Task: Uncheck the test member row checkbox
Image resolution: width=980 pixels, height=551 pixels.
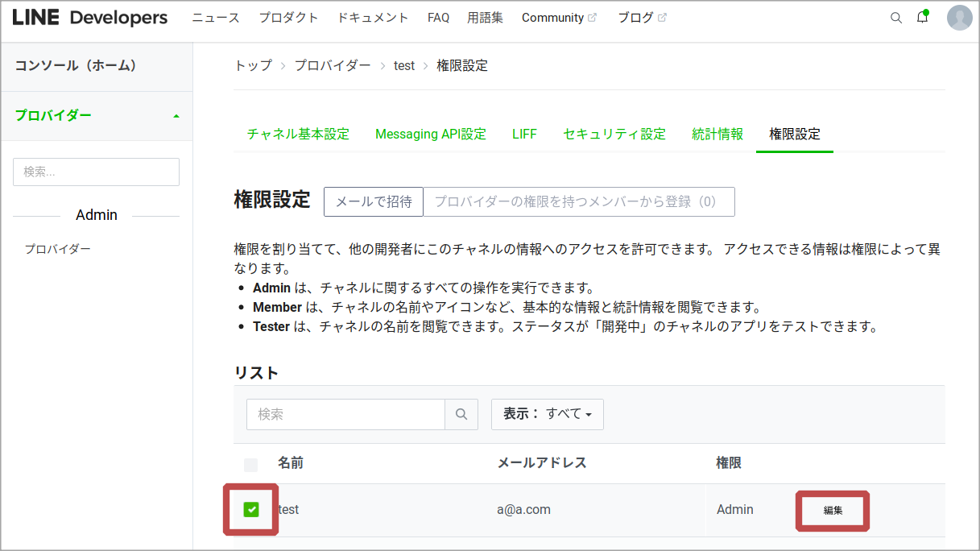Action: (x=251, y=509)
